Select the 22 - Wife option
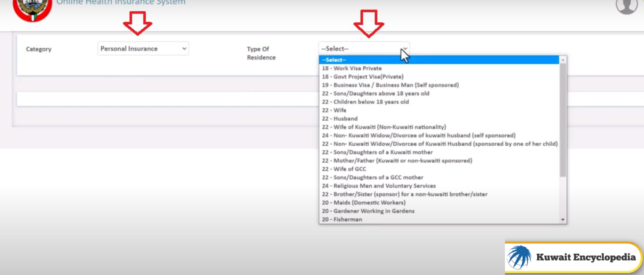Image resolution: width=644 pixels, height=275 pixels. (x=334, y=111)
